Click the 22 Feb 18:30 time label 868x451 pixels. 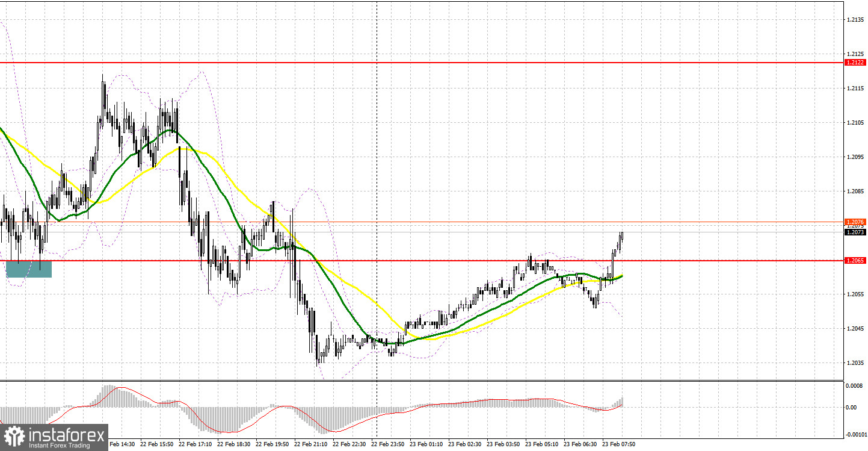235,444
